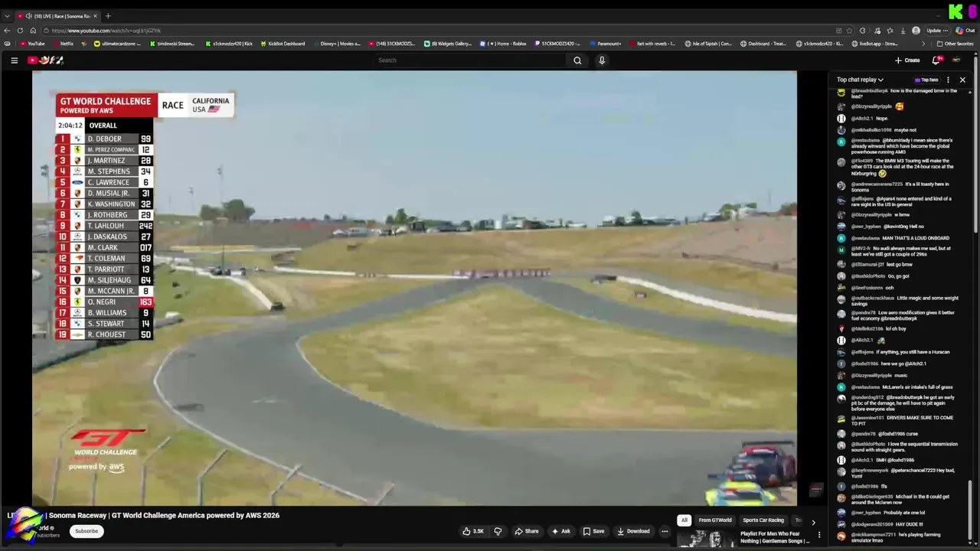Open Home - Roblox bookmark
The height and width of the screenshot is (551, 980).
503,44
